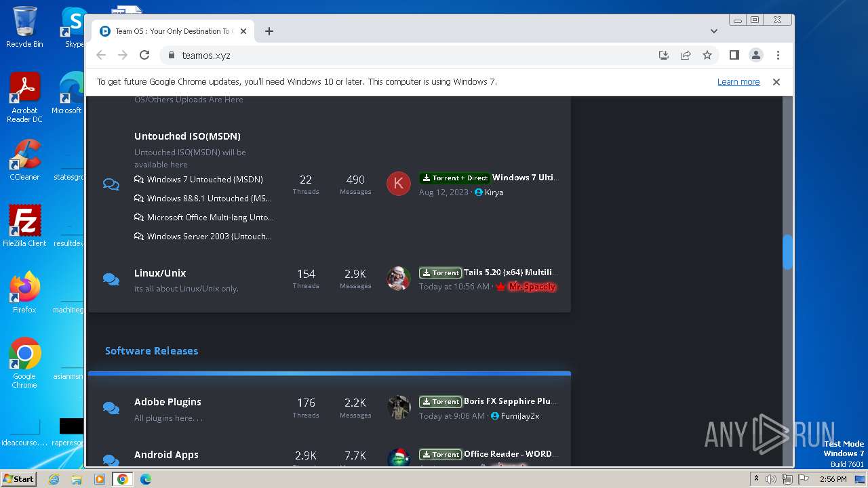Open the install app icon in address bar
Image resolution: width=868 pixels, height=488 pixels.
coord(664,55)
